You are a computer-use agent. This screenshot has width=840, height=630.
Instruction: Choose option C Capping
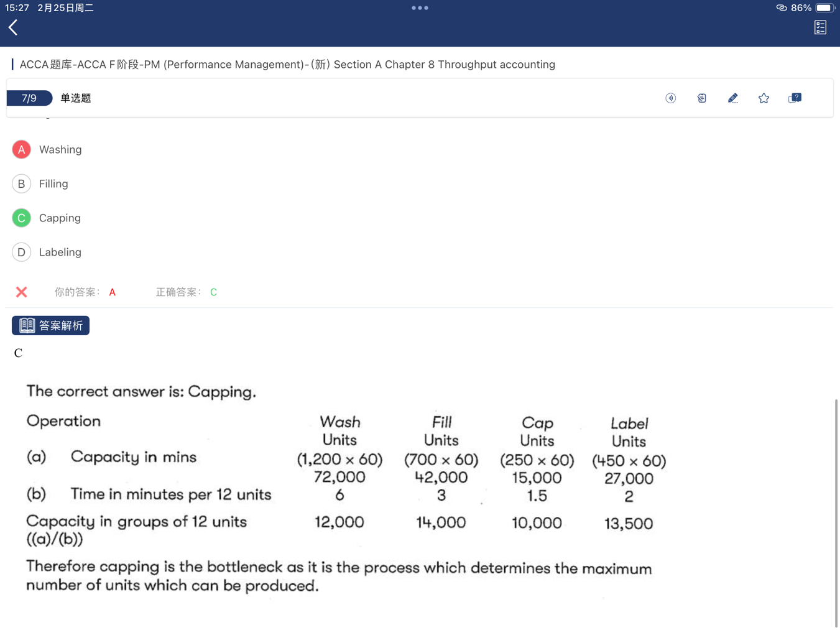click(x=21, y=218)
